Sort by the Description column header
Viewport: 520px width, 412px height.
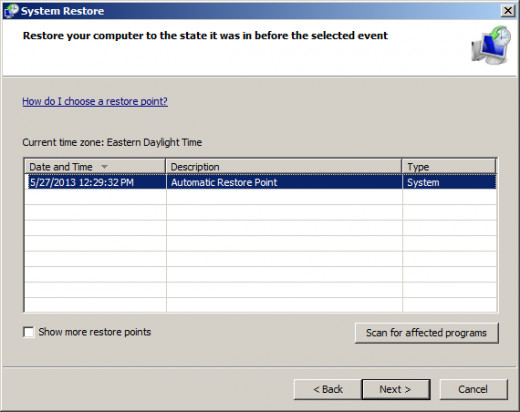284,166
